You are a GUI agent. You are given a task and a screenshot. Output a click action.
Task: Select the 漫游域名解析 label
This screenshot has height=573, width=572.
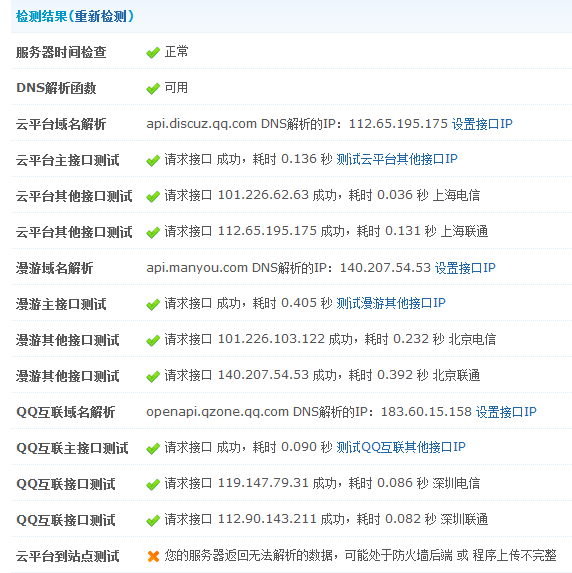pos(54,268)
